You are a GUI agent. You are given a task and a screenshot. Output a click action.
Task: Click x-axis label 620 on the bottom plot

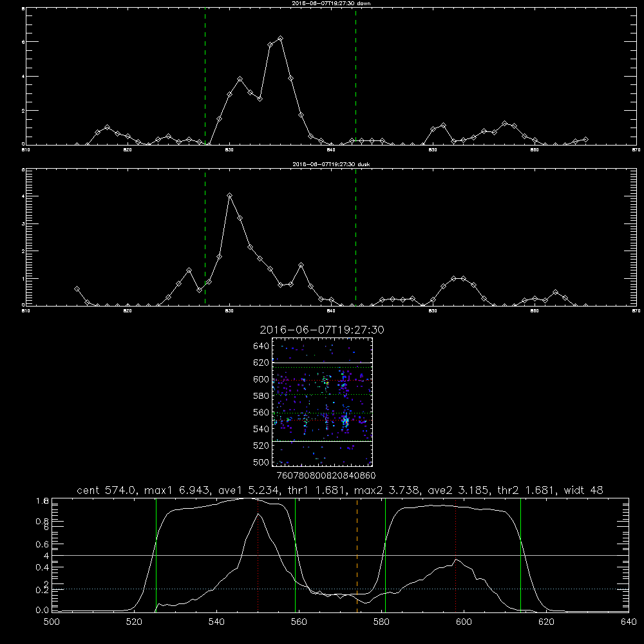click(546, 622)
